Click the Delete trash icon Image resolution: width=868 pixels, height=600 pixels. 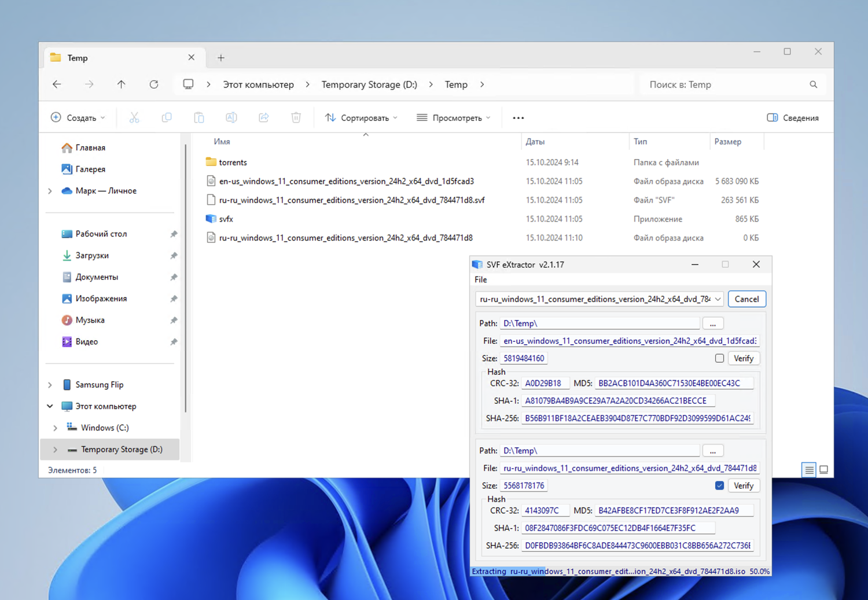(296, 117)
